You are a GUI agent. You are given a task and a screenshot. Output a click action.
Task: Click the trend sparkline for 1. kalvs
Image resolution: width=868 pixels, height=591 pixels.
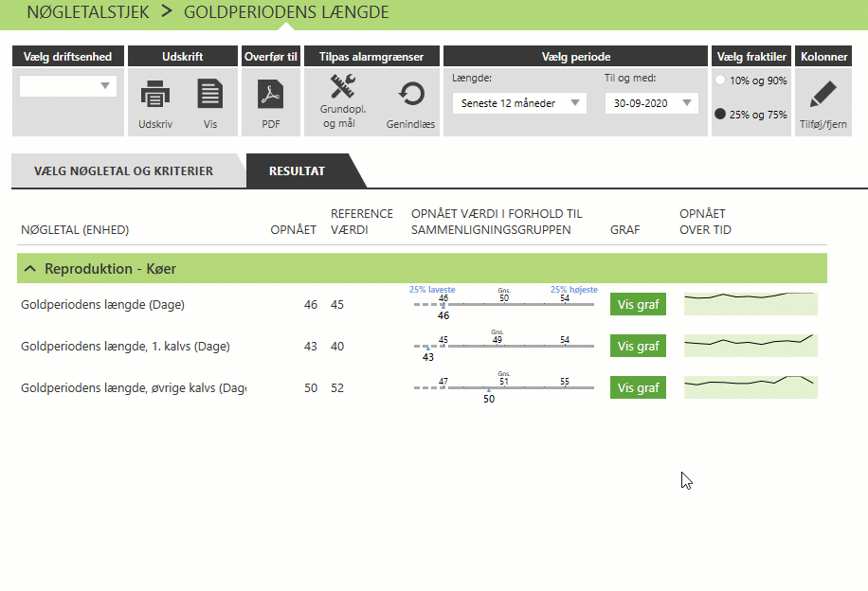point(750,346)
